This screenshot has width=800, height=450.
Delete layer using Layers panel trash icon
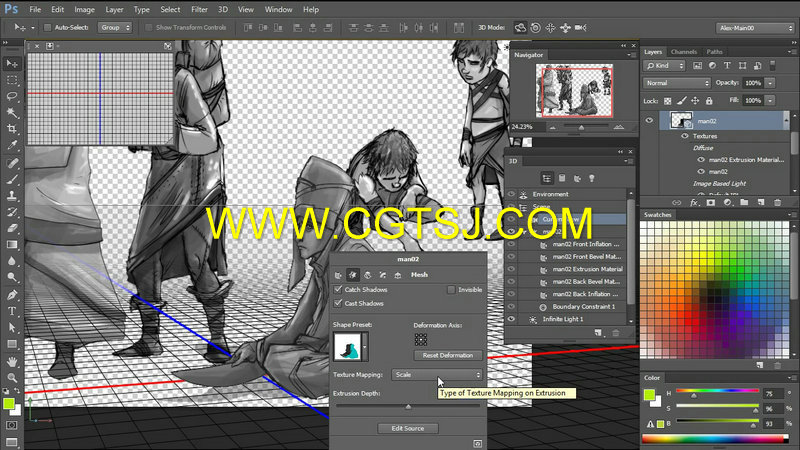[778, 203]
